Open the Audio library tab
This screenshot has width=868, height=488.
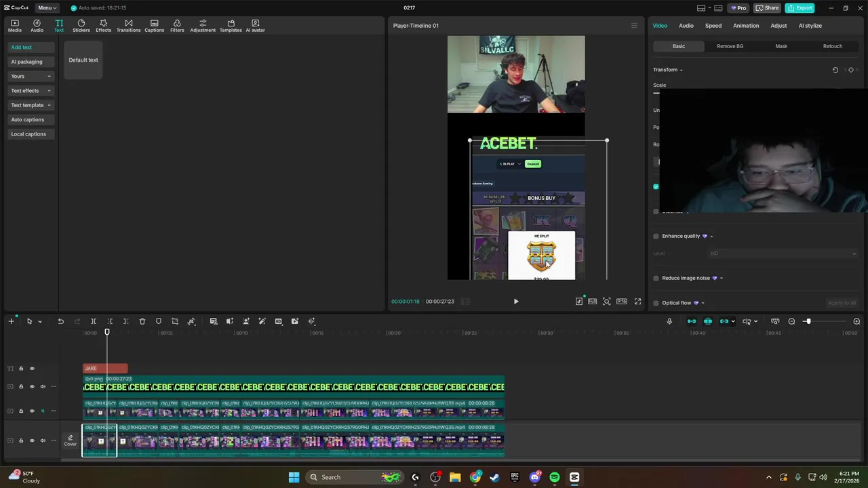pyautogui.click(x=37, y=26)
